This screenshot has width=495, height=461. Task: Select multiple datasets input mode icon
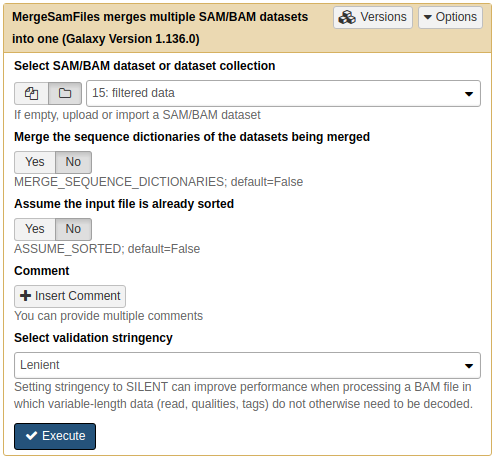(31, 93)
